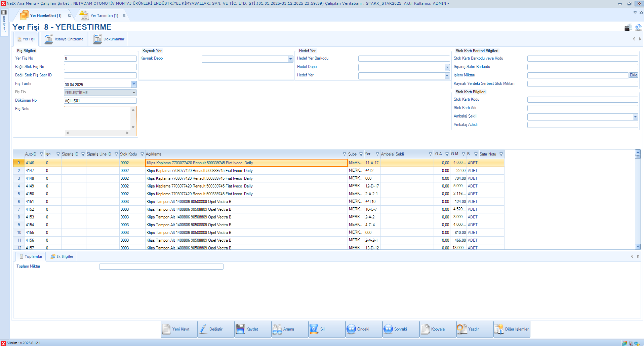Image resolution: width=644 pixels, height=346 pixels.
Task: Open filter on Stok Kodu column
Action: (x=142, y=154)
